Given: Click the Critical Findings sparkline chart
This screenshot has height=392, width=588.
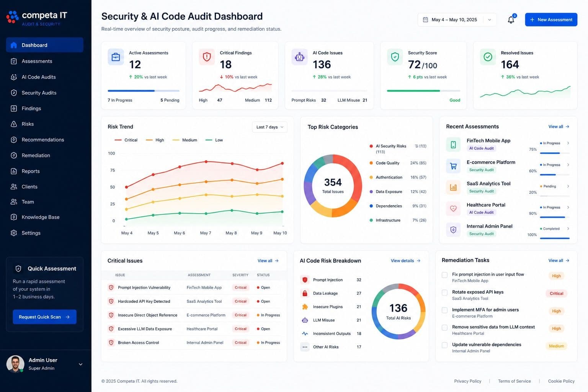Looking at the screenshot, I should click(x=235, y=88).
